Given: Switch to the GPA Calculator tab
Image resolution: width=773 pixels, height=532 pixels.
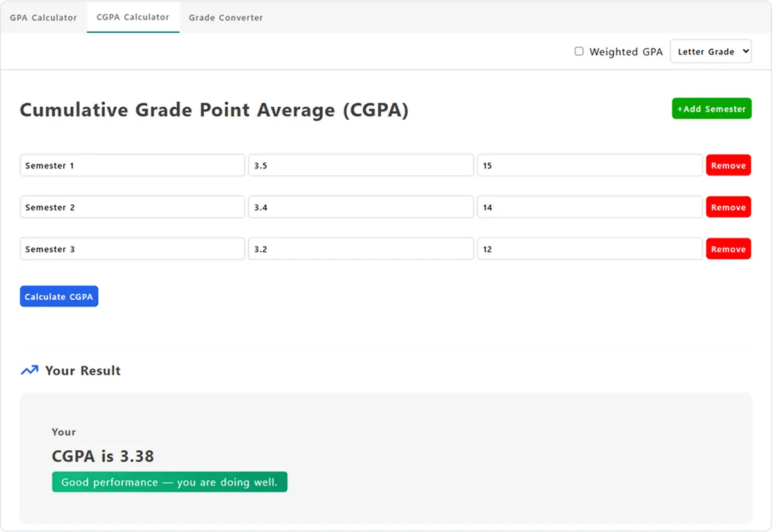Looking at the screenshot, I should coord(43,17).
